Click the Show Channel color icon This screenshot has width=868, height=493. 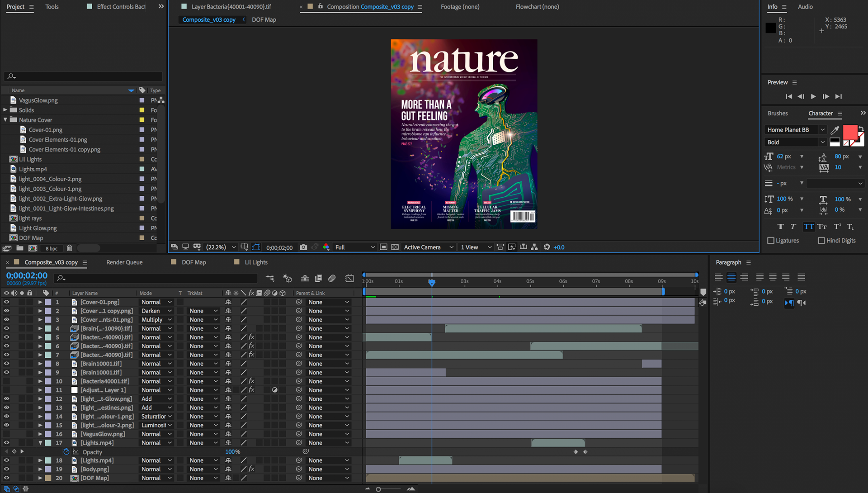[x=326, y=247]
